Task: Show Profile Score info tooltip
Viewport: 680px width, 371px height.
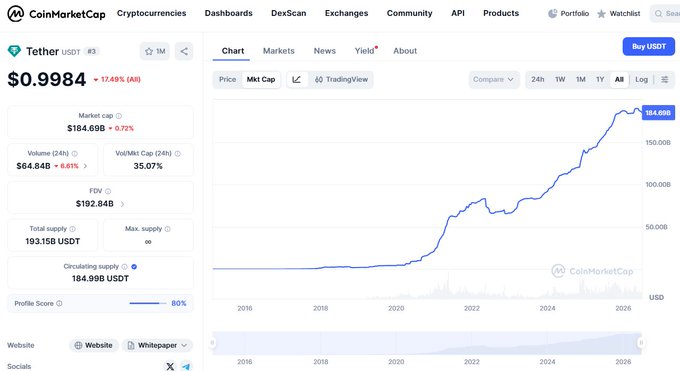Action: 59,303
